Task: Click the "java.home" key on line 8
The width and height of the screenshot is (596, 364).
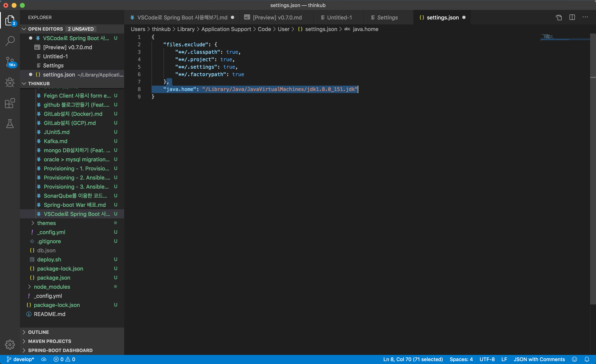Action: click(x=179, y=89)
